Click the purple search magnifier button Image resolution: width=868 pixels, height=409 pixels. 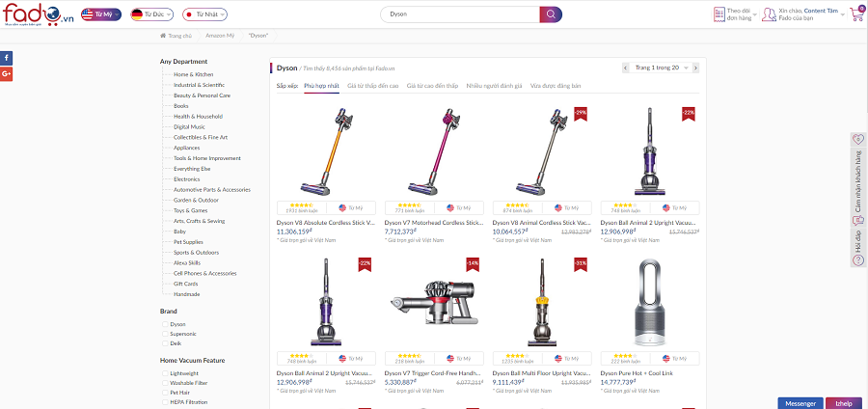coord(550,14)
